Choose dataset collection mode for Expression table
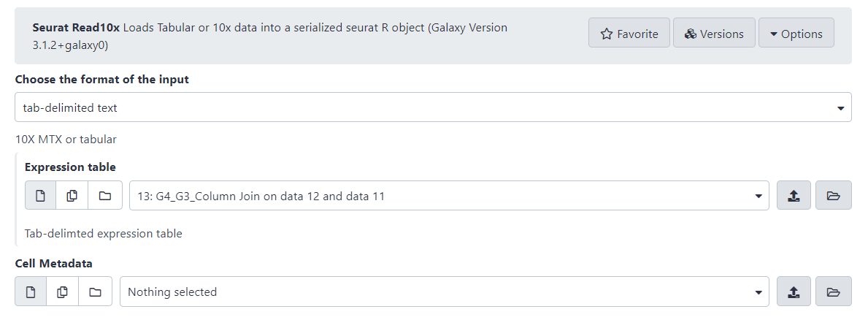Image resolution: width=868 pixels, height=320 pixels. coord(105,196)
